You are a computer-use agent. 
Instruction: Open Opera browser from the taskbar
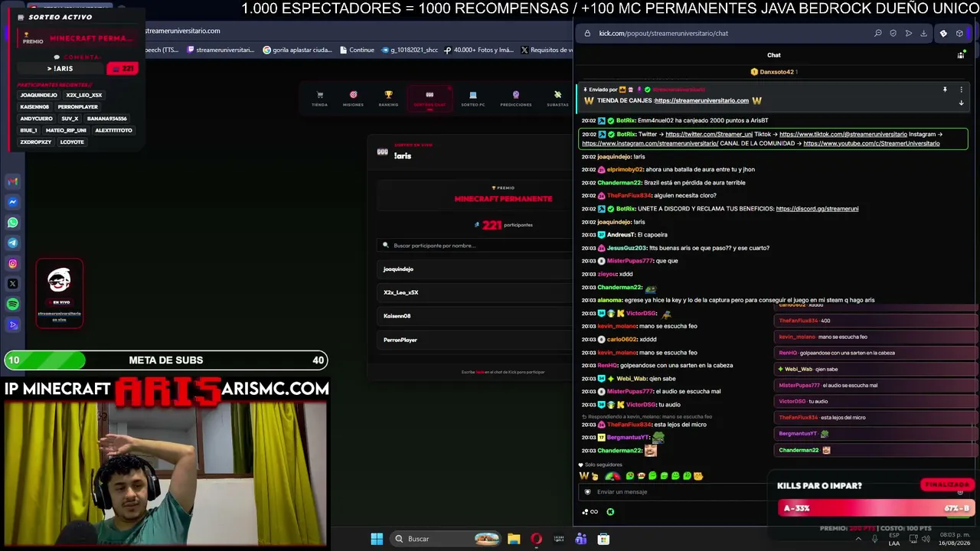pyautogui.click(x=536, y=539)
